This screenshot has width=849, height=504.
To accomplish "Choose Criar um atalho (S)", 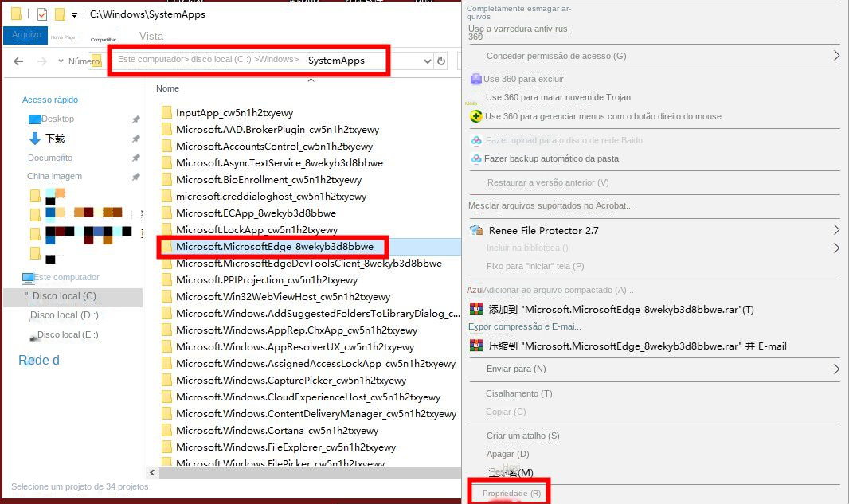I will [x=522, y=436].
